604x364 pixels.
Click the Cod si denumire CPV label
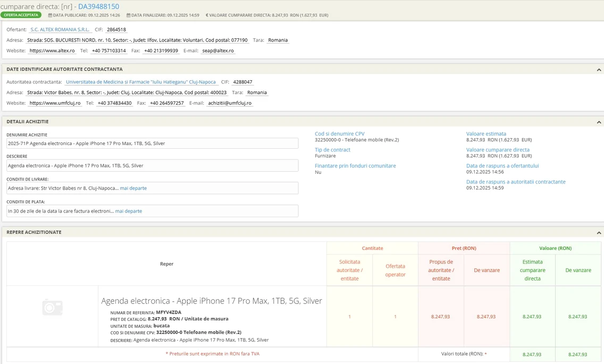coord(339,134)
